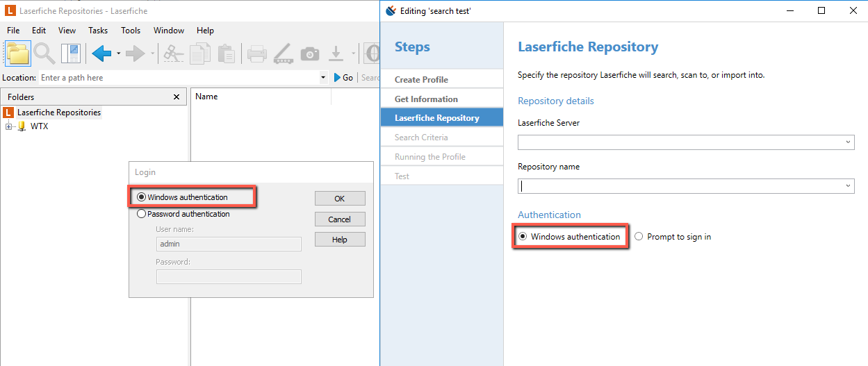Open the View menu
Image resolution: width=868 pixels, height=366 pixels.
coord(67,31)
